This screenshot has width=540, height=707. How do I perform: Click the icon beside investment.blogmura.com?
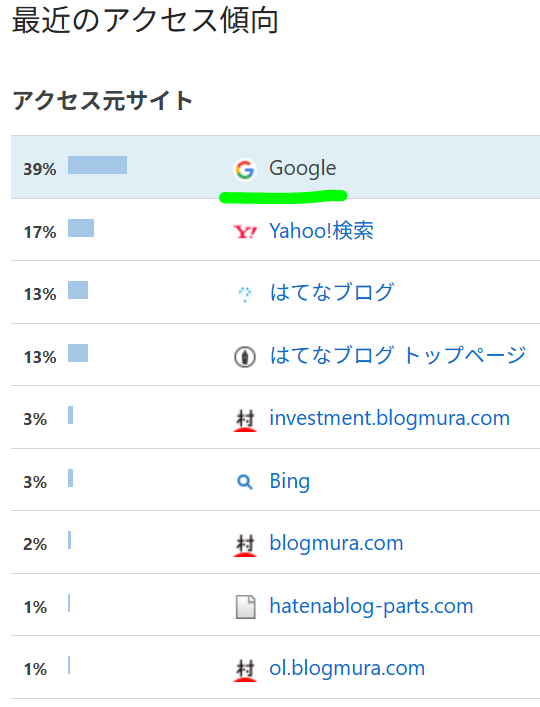[245, 420]
